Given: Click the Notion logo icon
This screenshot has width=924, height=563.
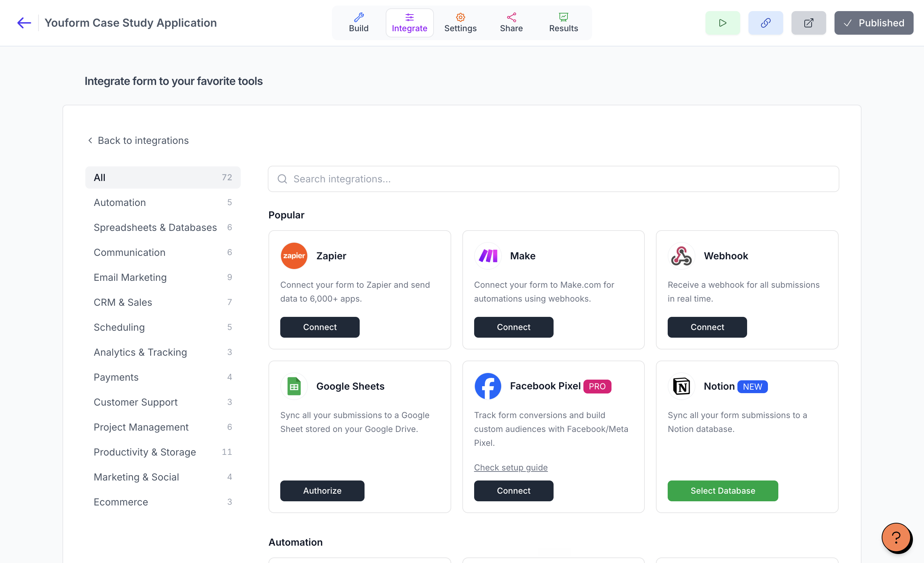Looking at the screenshot, I should (681, 386).
